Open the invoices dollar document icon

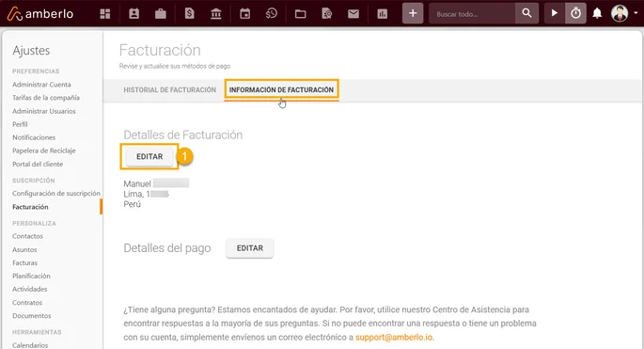coord(189,14)
